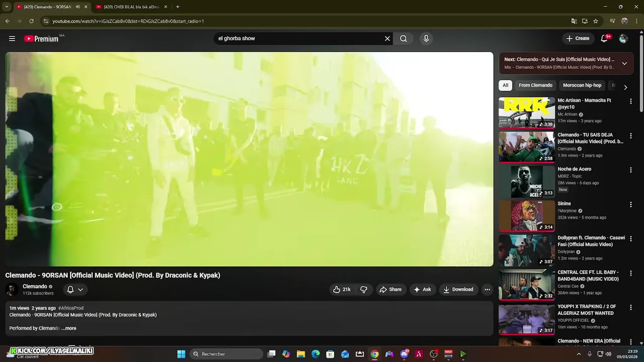Reload the current page
This screenshot has width=644, height=362.
tap(31, 21)
